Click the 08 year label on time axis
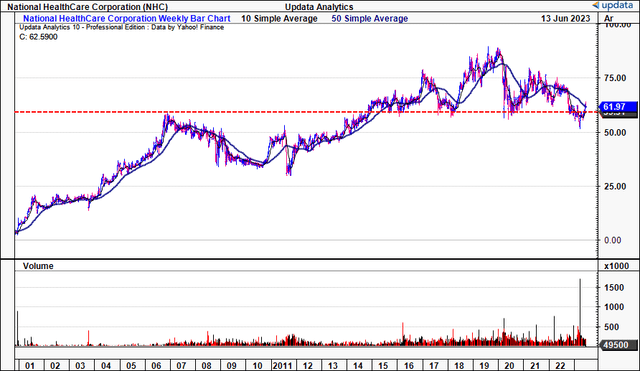 (x=207, y=365)
